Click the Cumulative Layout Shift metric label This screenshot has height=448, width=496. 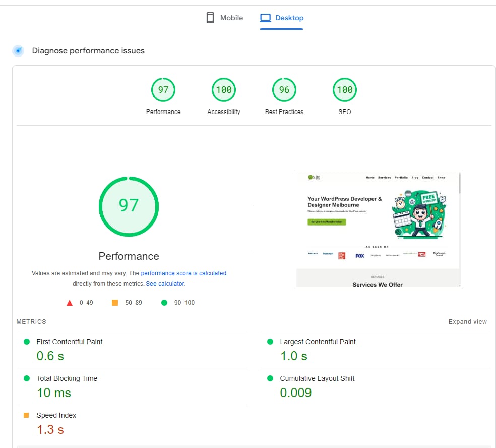point(317,378)
